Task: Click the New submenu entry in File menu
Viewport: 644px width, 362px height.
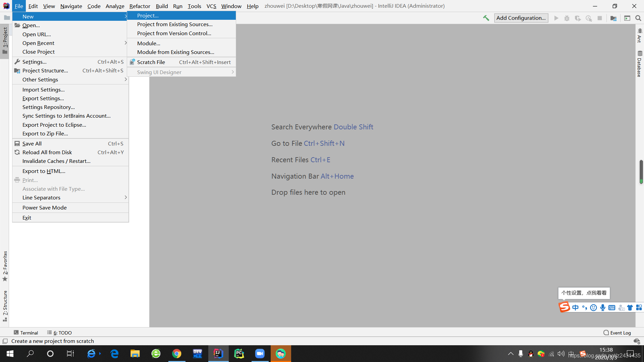Action: (x=70, y=16)
